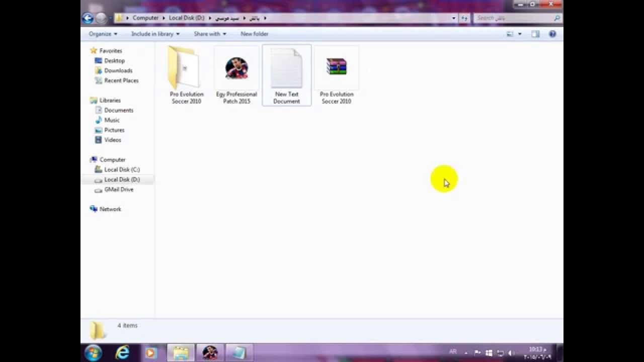Screen dimensions: 644x362
Task: Go back with the Back arrow
Action: pyautogui.click(x=88, y=18)
